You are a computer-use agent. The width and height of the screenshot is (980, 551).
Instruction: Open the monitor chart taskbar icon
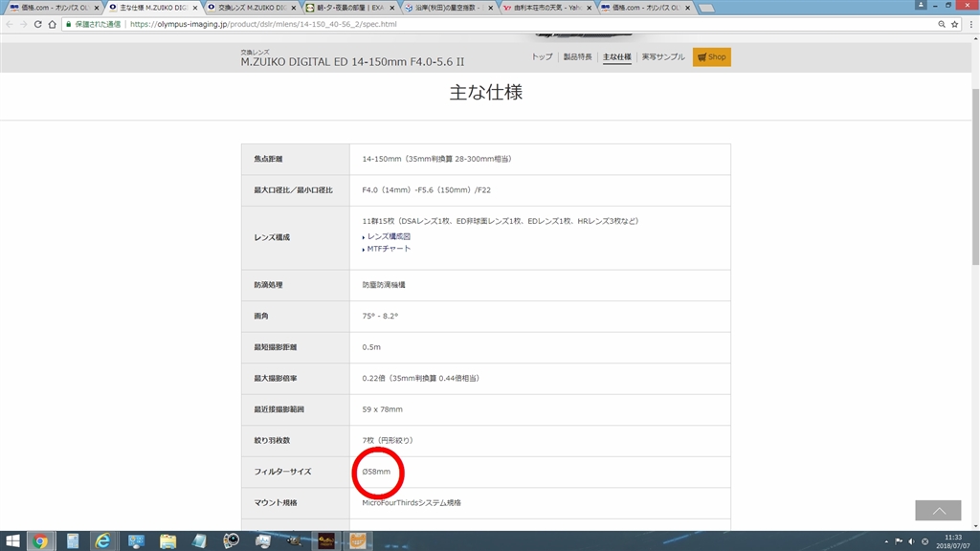[x=263, y=541]
